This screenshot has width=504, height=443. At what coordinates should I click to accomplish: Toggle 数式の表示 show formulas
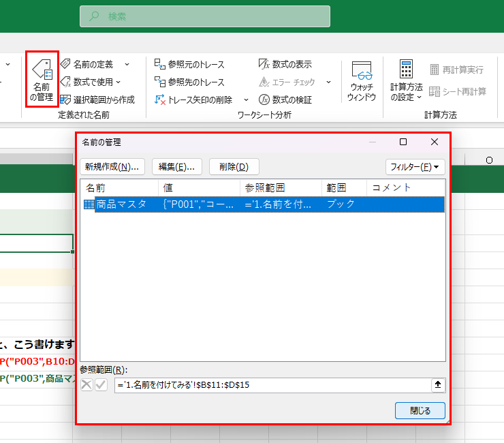[285, 64]
